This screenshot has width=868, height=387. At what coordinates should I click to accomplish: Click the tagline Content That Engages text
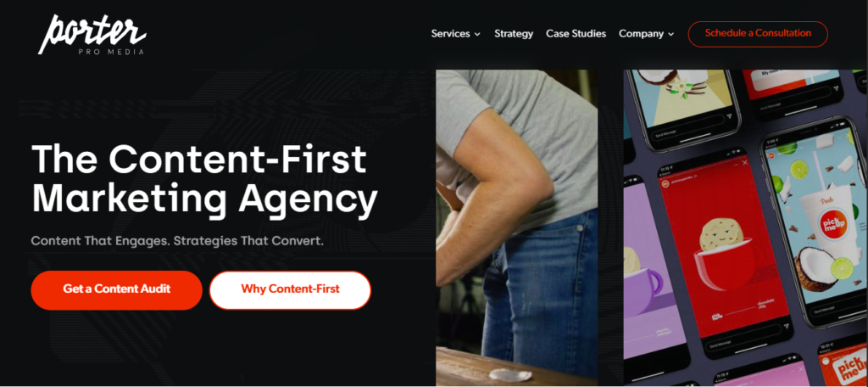point(177,242)
